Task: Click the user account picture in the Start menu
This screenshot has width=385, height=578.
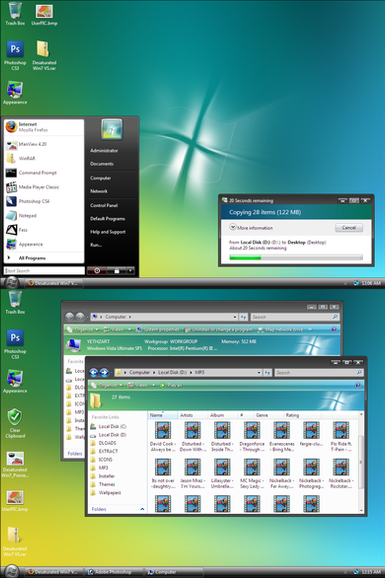Action: (111, 129)
